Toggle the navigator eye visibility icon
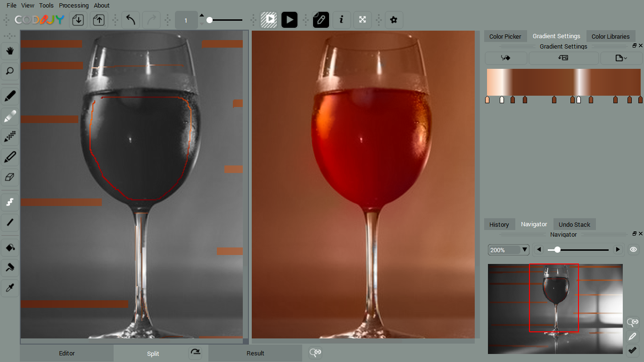This screenshot has width=644, height=362. [633, 249]
